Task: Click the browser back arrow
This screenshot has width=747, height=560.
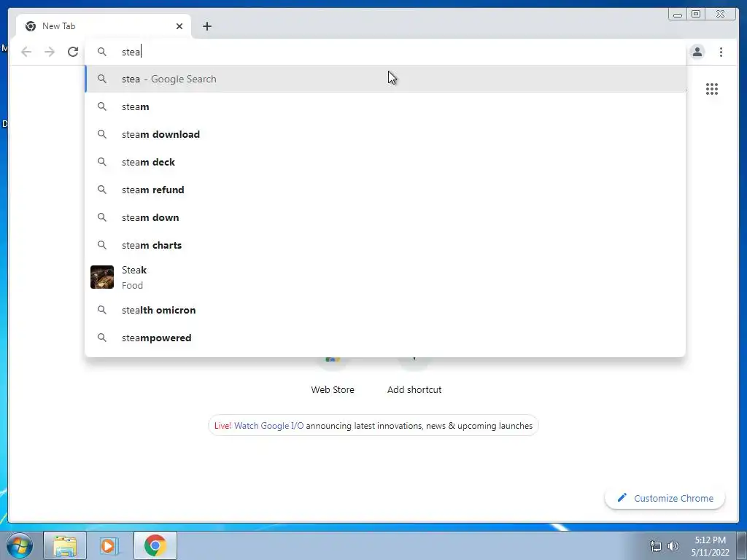Action: coord(26,52)
